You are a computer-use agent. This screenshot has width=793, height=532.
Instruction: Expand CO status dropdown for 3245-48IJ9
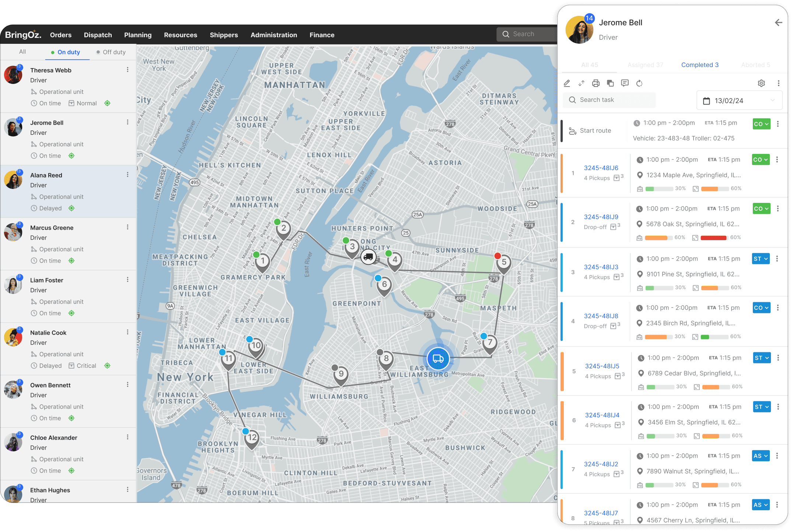[x=761, y=208]
